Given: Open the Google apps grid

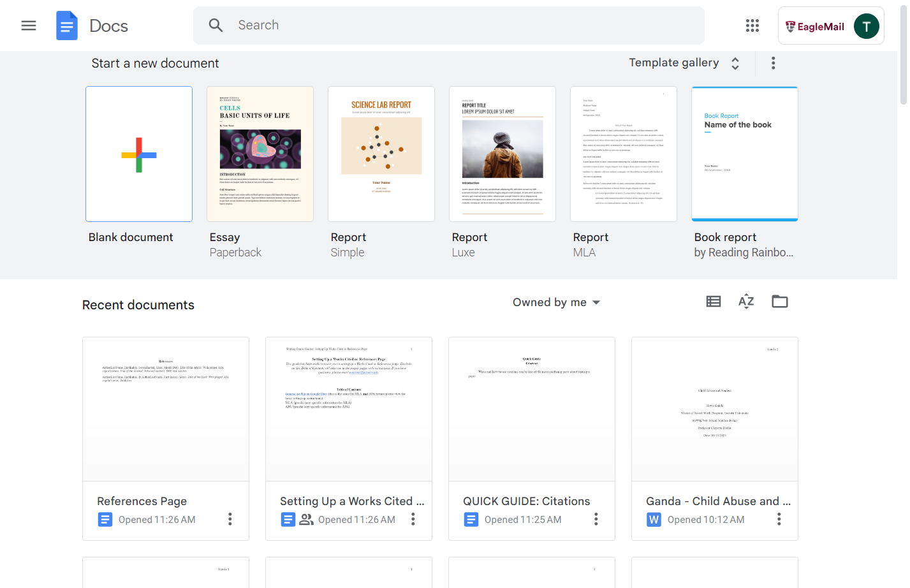Looking at the screenshot, I should pos(752,26).
